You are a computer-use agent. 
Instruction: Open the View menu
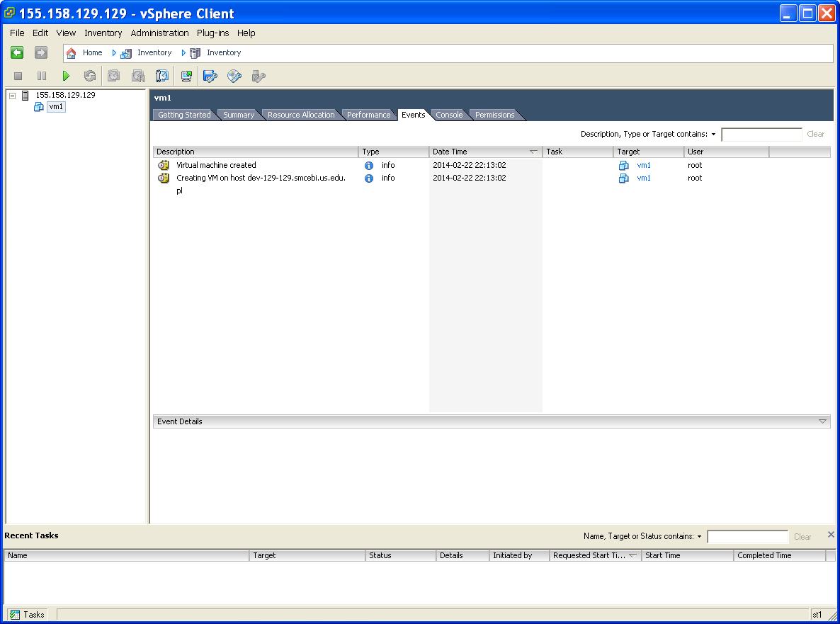(x=66, y=33)
